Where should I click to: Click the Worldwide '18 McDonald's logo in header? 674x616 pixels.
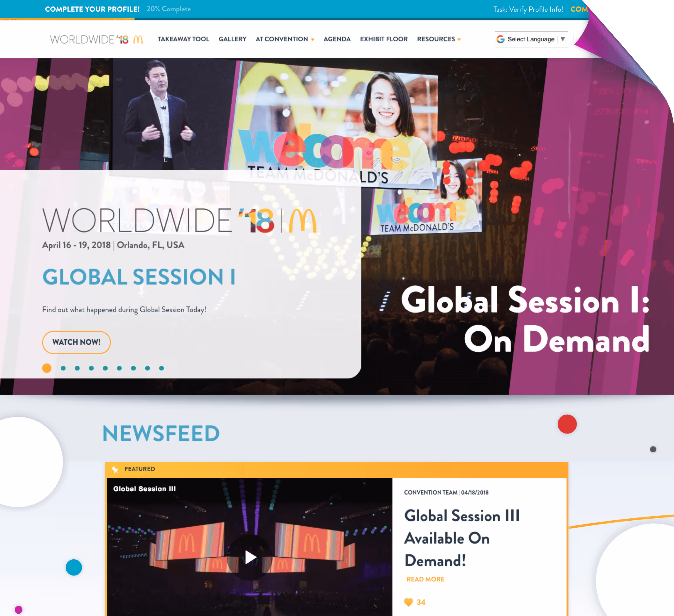tap(96, 39)
